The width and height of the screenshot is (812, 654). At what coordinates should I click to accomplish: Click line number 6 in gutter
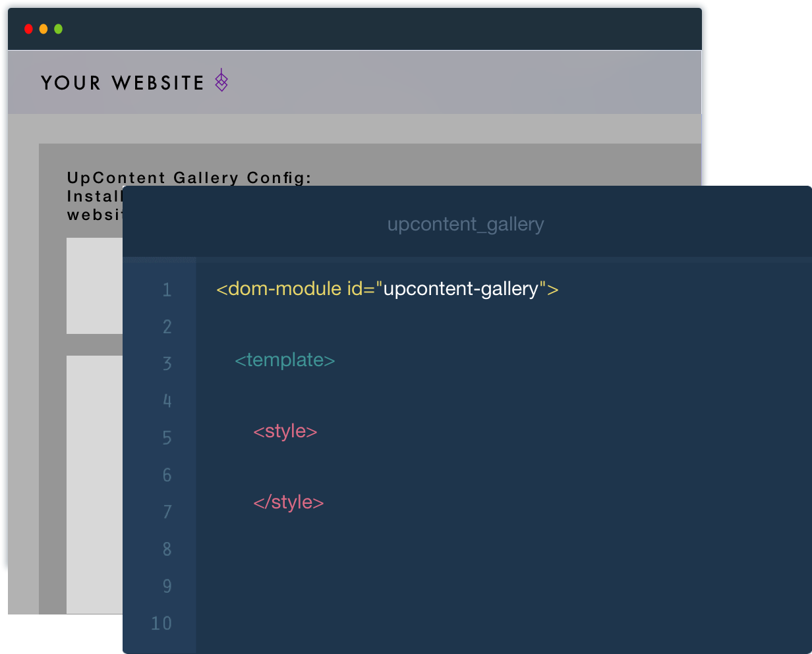pyautogui.click(x=167, y=475)
